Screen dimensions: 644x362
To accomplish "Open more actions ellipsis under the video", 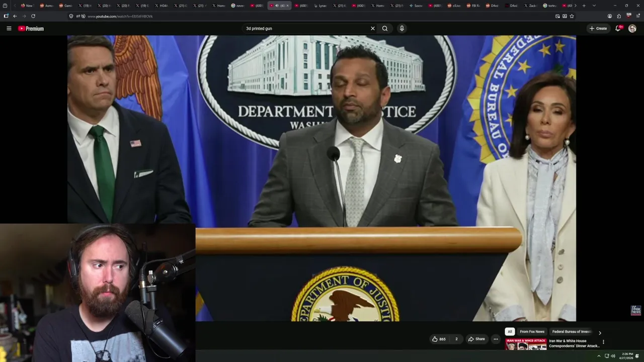I will click(x=496, y=339).
